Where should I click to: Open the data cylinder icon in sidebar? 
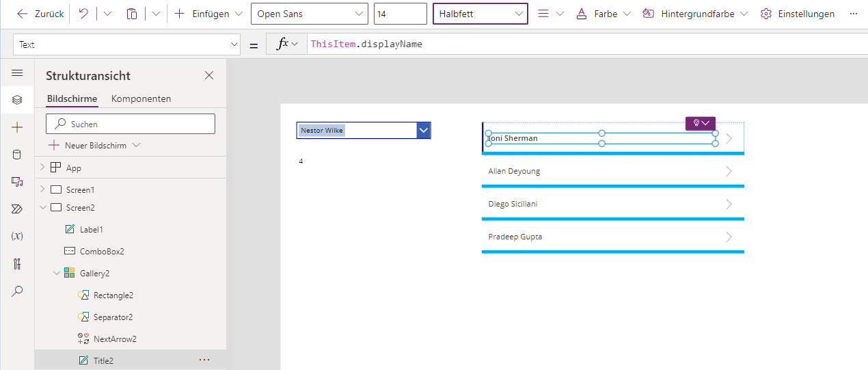point(17,155)
